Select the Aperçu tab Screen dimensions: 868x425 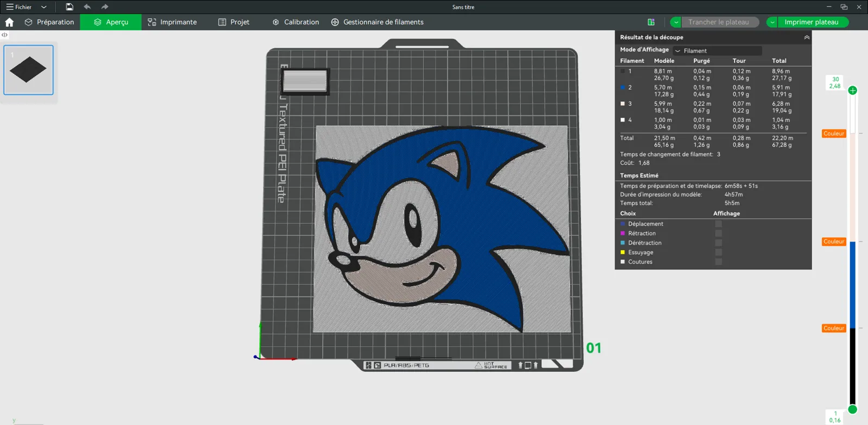(x=111, y=22)
